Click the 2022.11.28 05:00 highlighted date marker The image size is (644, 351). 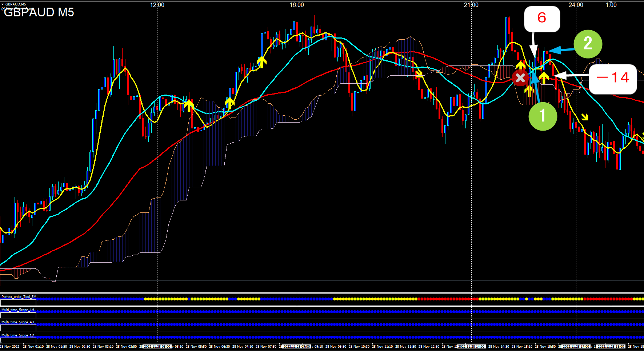(x=157, y=347)
